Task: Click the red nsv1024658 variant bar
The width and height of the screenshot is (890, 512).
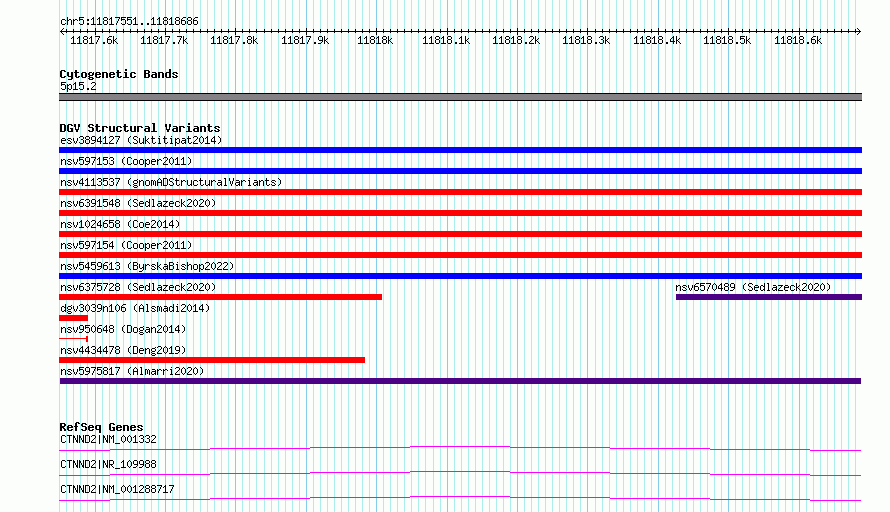Action: 460,234
